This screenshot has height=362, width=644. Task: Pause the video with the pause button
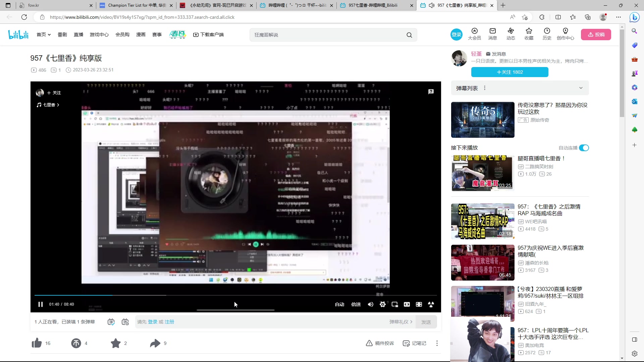41,304
